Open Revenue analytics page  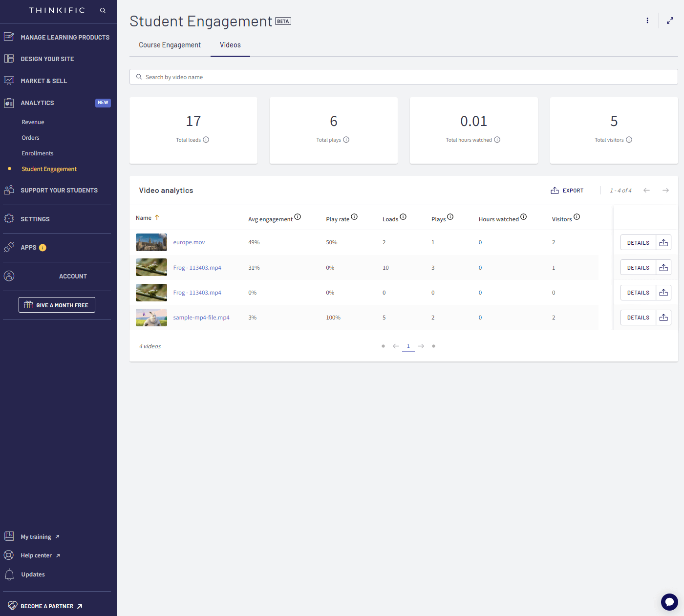pyautogui.click(x=33, y=122)
